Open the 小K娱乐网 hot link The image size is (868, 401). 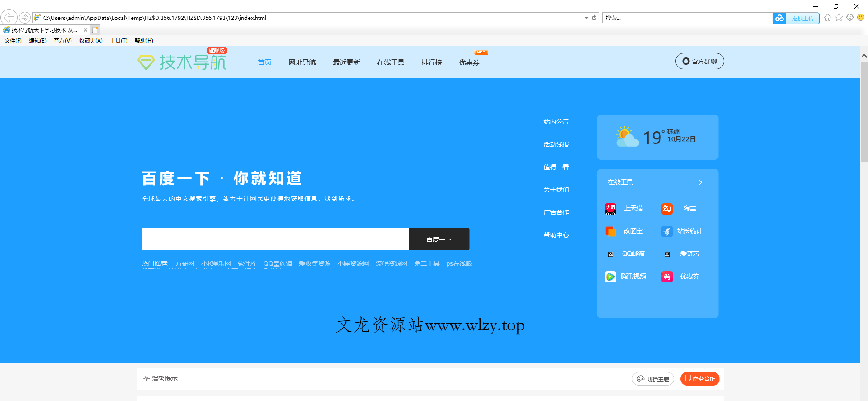[216, 263]
